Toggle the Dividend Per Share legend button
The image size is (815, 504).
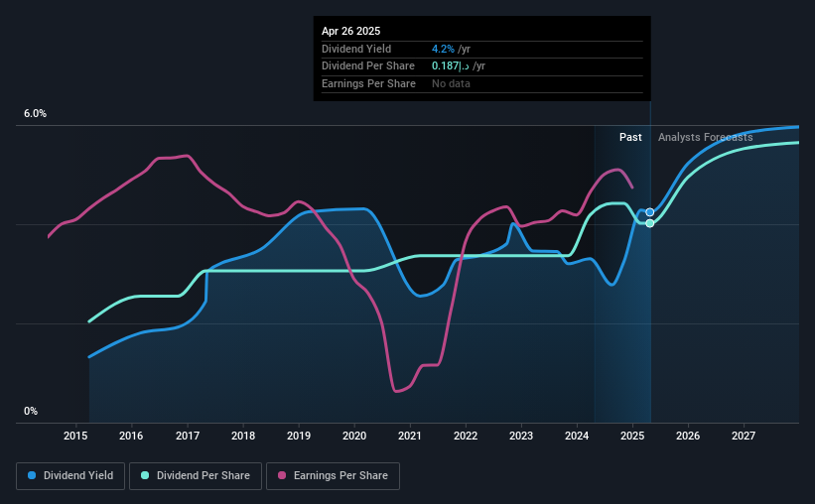pos(196,476)
